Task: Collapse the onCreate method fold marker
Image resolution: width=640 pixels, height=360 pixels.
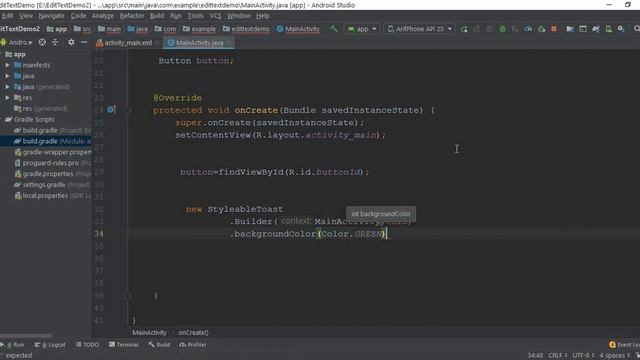Action: 127,110
